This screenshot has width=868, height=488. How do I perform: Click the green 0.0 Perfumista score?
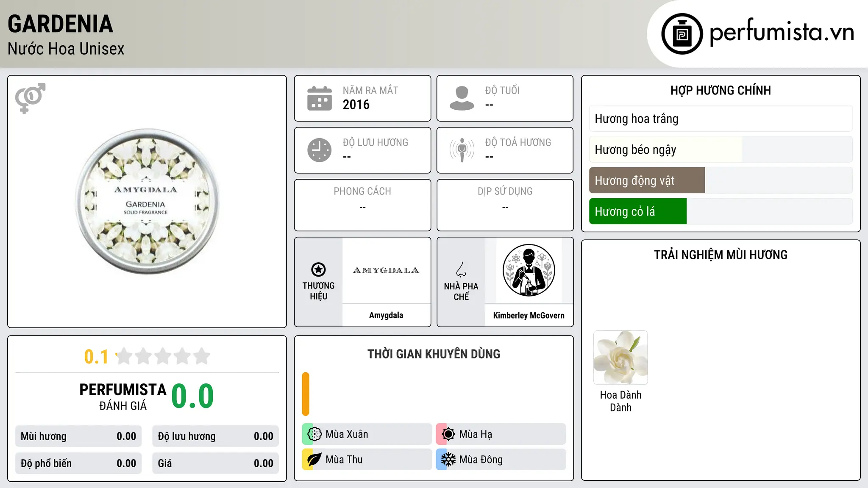click(192, 396)
